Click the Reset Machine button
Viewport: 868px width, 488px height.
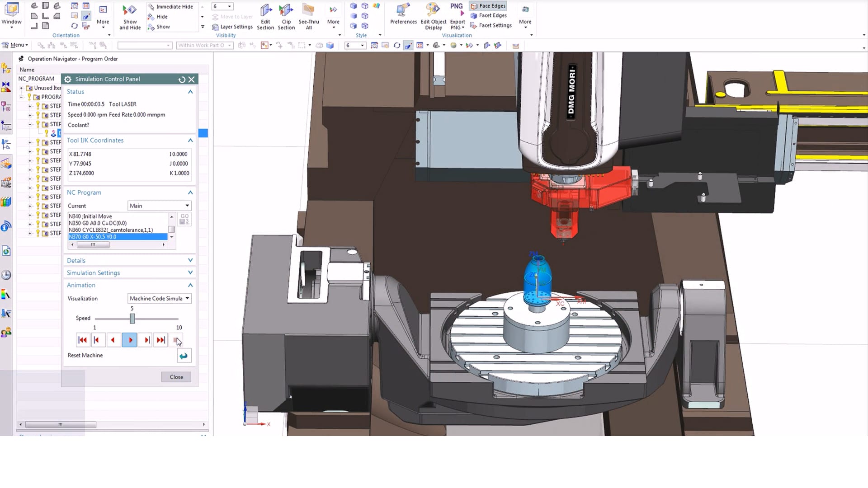click(184, 355)
